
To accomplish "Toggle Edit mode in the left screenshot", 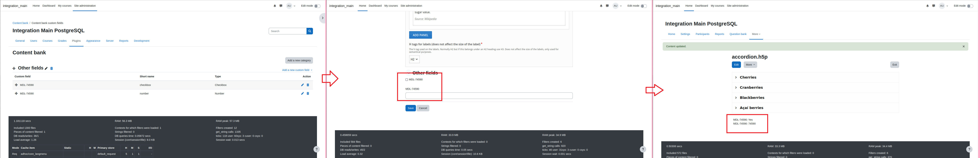I will (x=317, y=6).
